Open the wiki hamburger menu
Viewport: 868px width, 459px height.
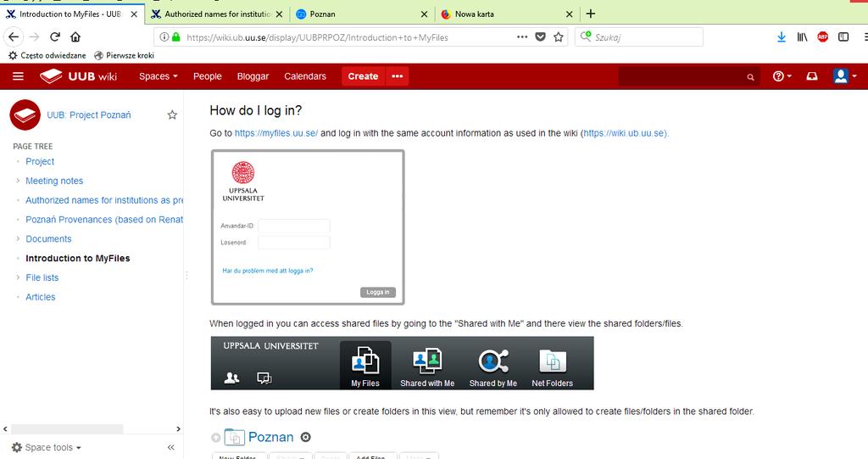(x=19, y=76)
